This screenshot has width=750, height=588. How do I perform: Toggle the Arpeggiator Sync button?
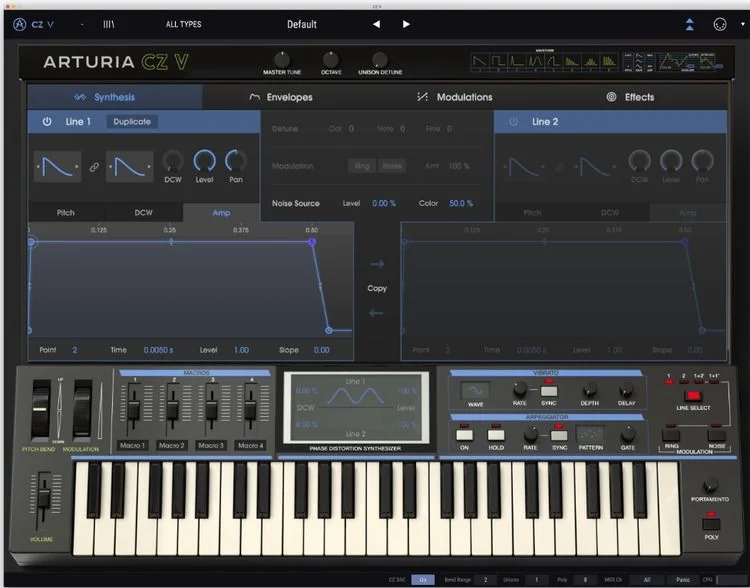click(559, 435)
